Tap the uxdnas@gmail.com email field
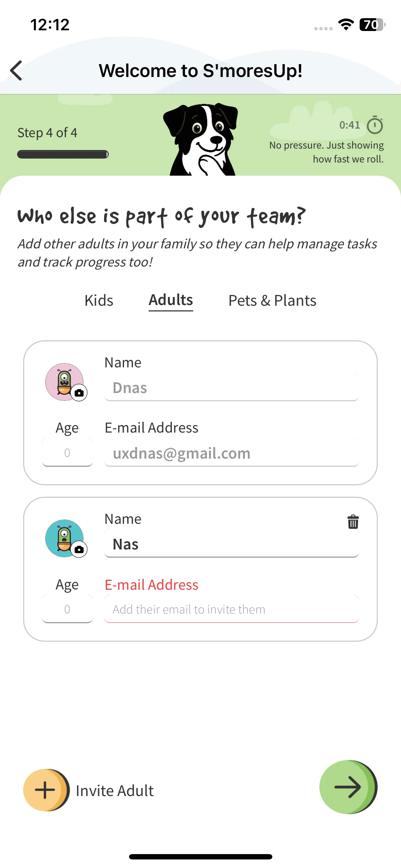Viewport: 401px width, 868px height. (x=231, y=453)
